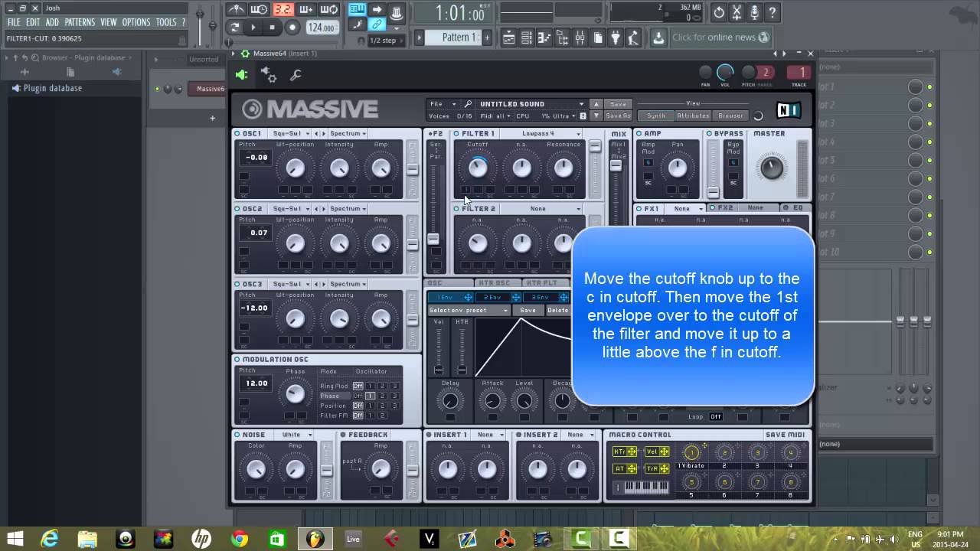Click the 1Env drag-handle cross icon
Screen dimensions: 980x551
tap(468, 297)
